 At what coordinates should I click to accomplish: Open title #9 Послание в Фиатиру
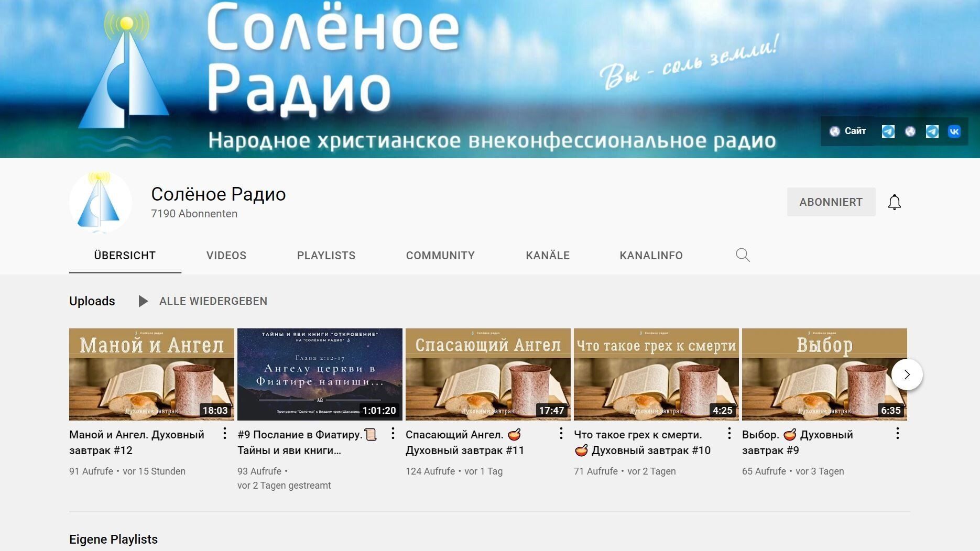(x=307, y=443)
